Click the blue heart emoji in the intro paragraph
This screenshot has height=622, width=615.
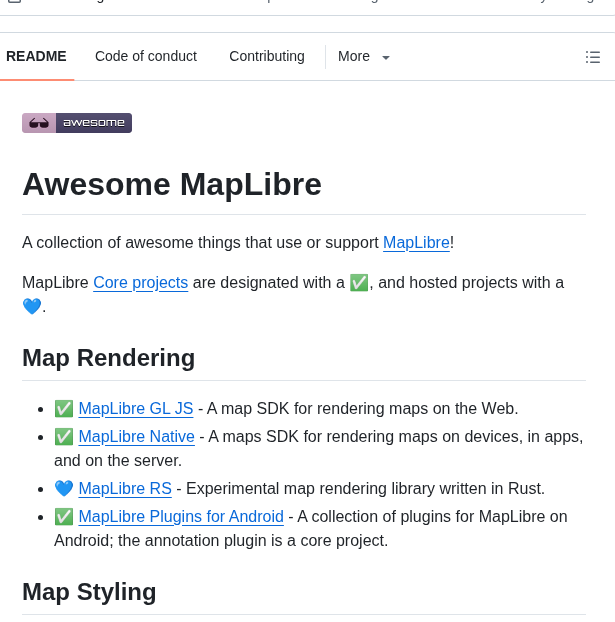pos(32,306)
